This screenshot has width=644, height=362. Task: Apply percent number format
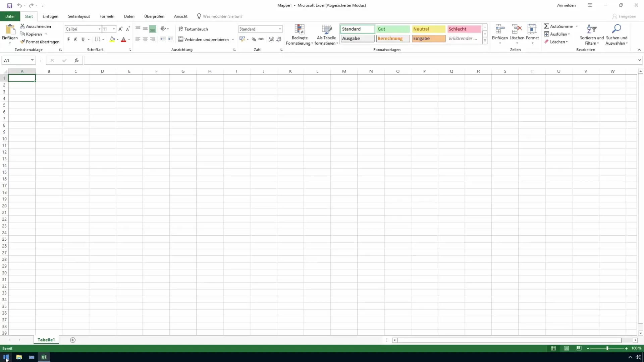click(x=254, y=39)
